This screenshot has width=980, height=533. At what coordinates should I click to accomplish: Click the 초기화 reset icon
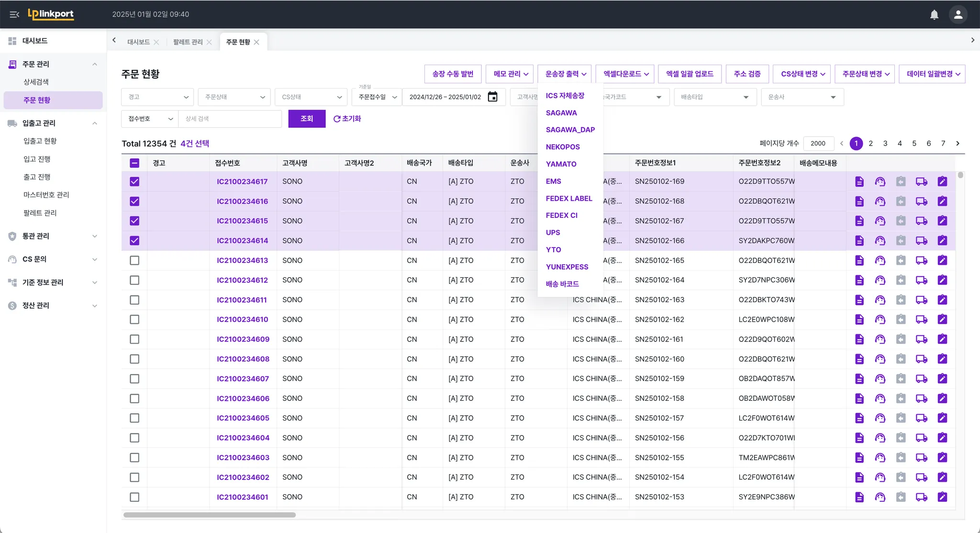(x=337, y=119)
